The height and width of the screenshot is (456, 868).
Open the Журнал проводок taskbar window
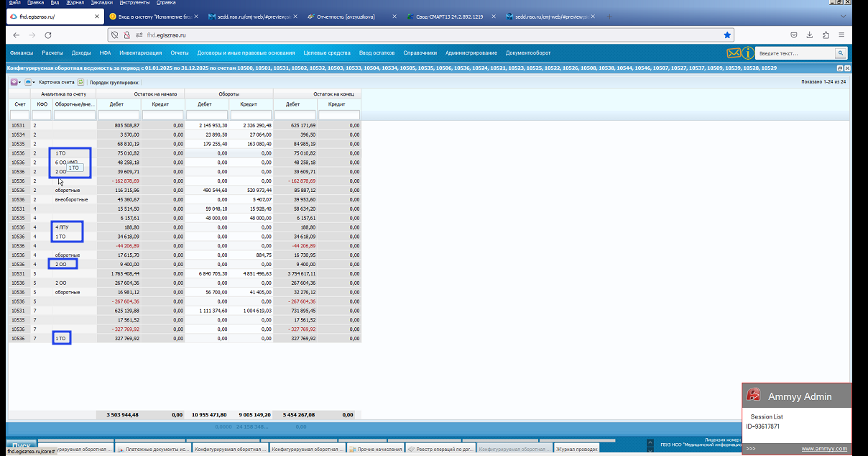(x=577, y=449)
